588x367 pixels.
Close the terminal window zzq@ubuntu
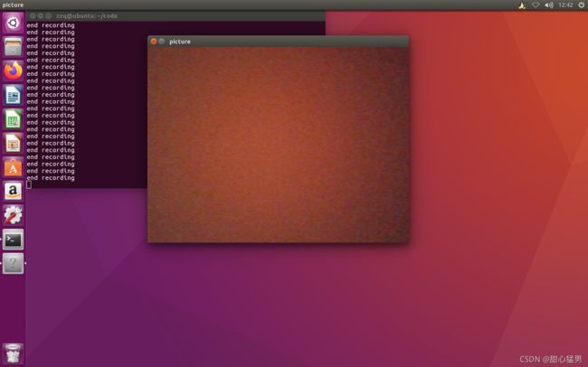coord(33,15)
